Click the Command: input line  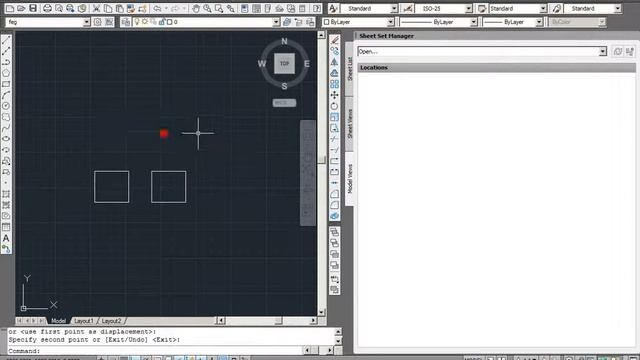(x=155, y=351)
